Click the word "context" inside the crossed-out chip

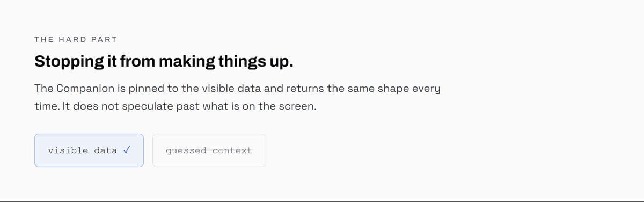pos(232,150)
